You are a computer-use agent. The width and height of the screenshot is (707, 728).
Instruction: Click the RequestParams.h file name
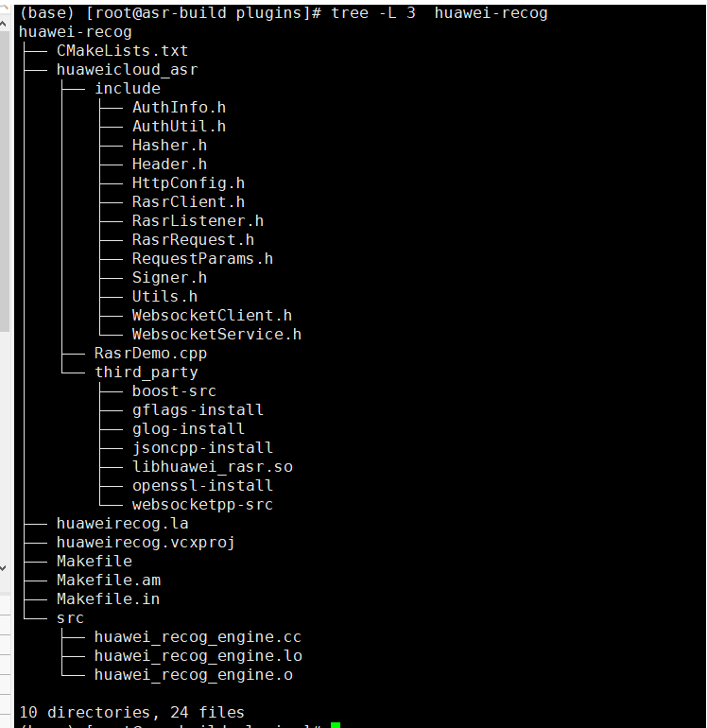click(202, 259)
